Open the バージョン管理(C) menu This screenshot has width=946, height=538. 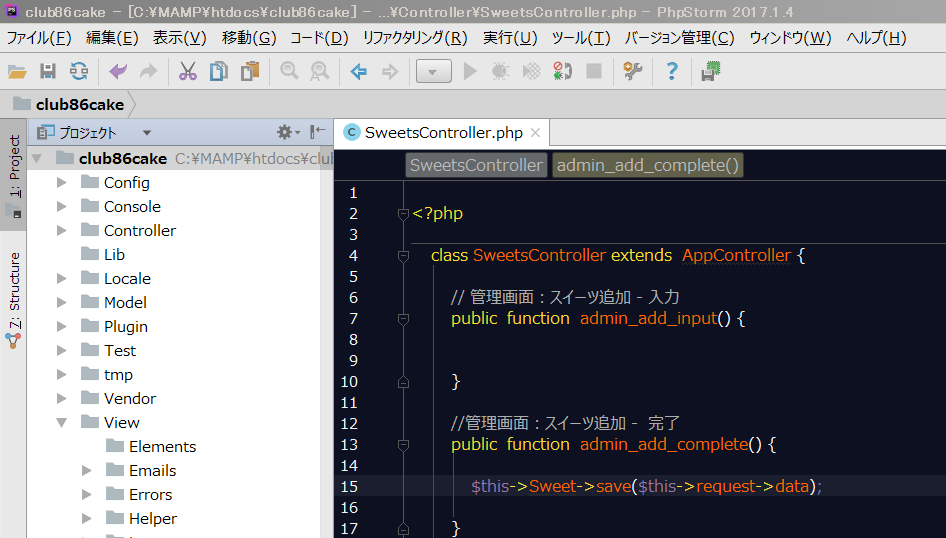pos(679,38)
